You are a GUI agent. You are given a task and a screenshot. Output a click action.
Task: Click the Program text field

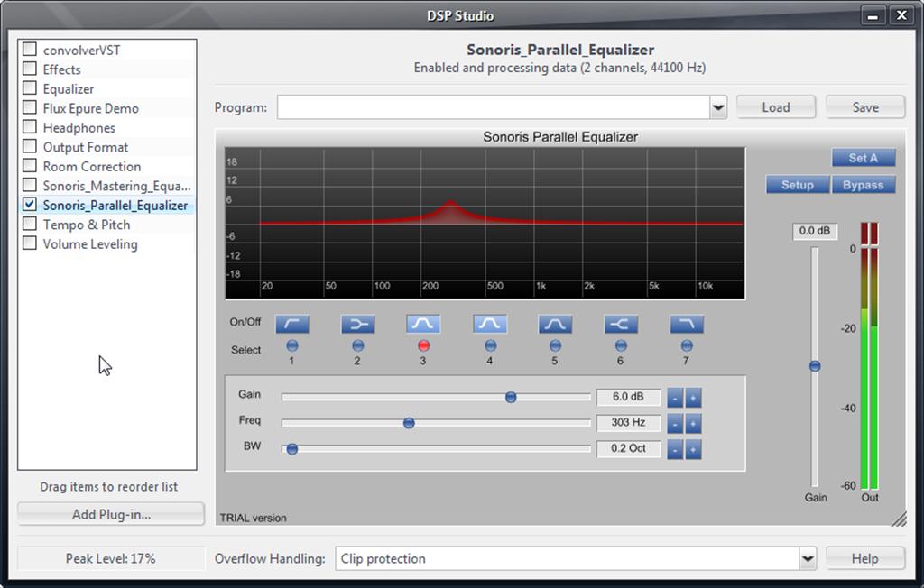(494, 107)
